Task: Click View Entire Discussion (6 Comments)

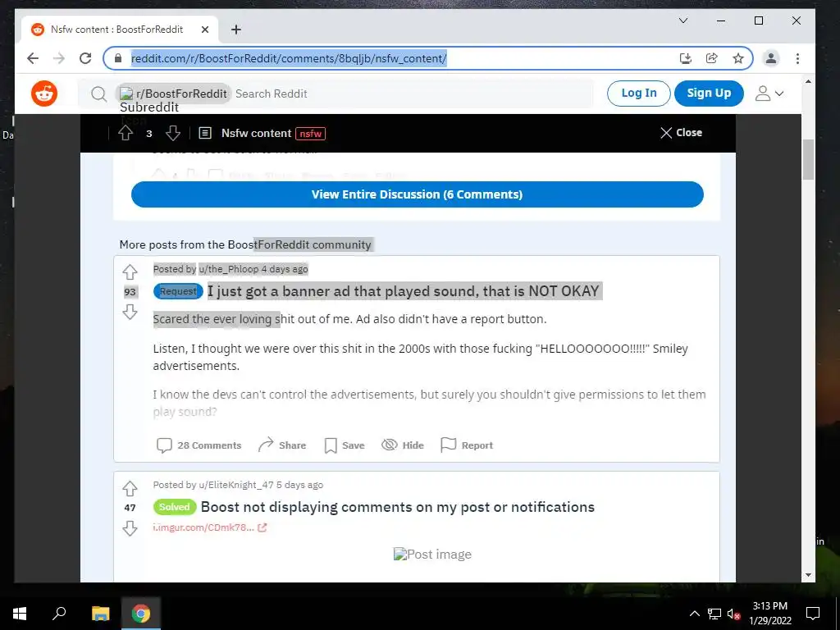Action: tap(417, 194)
